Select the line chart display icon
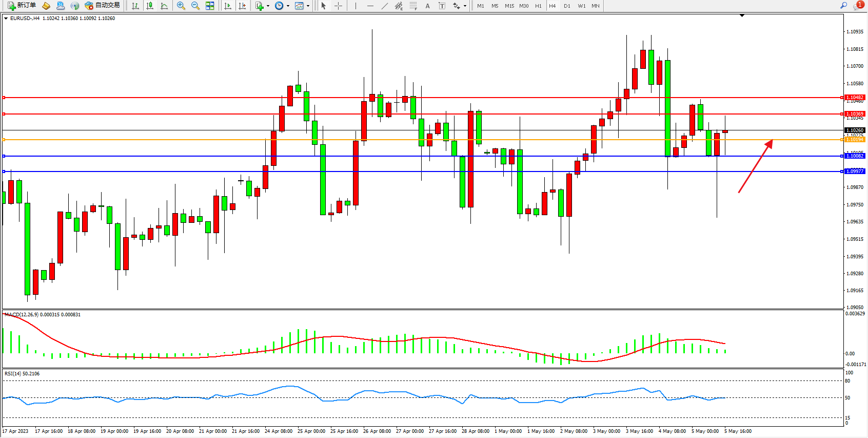Image resolution: width=868 pixels, height=438 pixels. pos(164,6)
